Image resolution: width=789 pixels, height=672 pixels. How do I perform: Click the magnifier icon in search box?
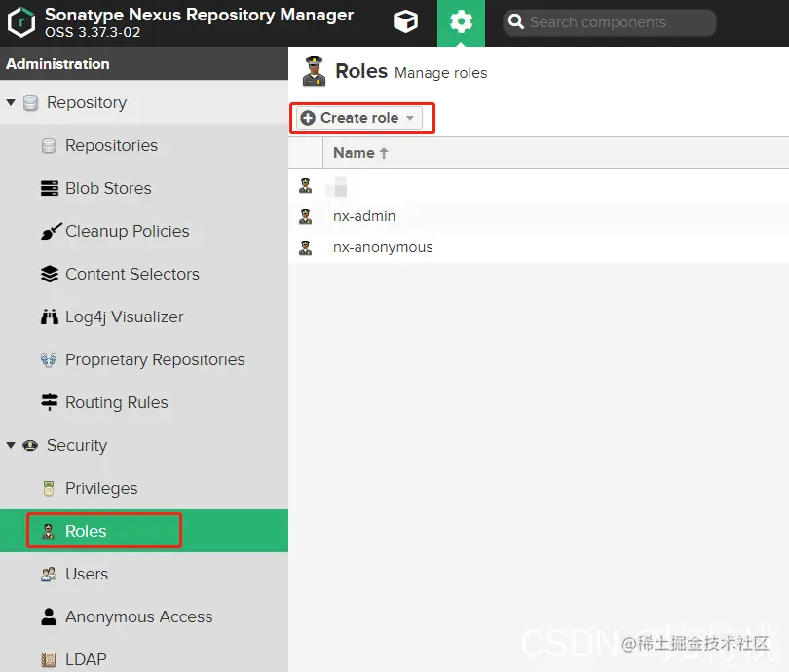(x=515, y=22)
